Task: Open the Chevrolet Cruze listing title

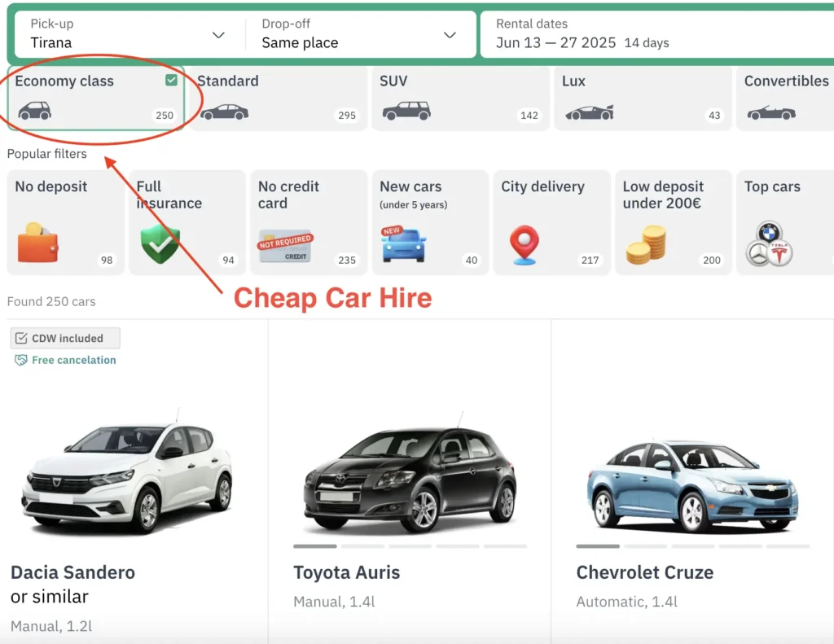Action: (645, 572)
